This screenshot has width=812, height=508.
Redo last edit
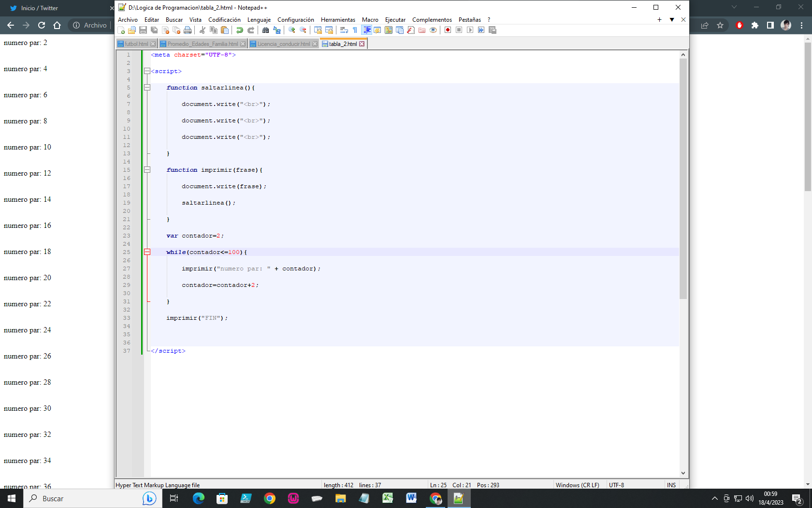[251, 30]
